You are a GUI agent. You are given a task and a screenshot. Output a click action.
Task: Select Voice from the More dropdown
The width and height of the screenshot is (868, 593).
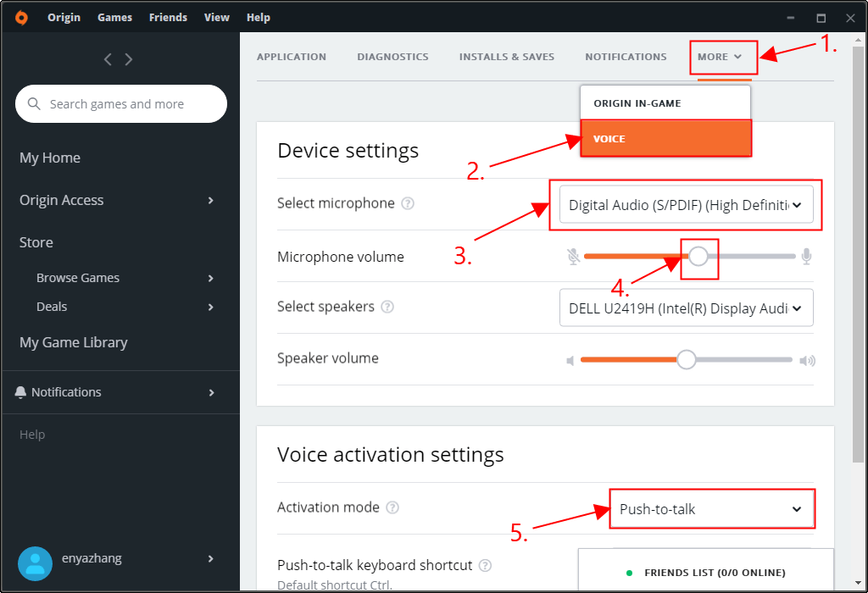[665, 139]
